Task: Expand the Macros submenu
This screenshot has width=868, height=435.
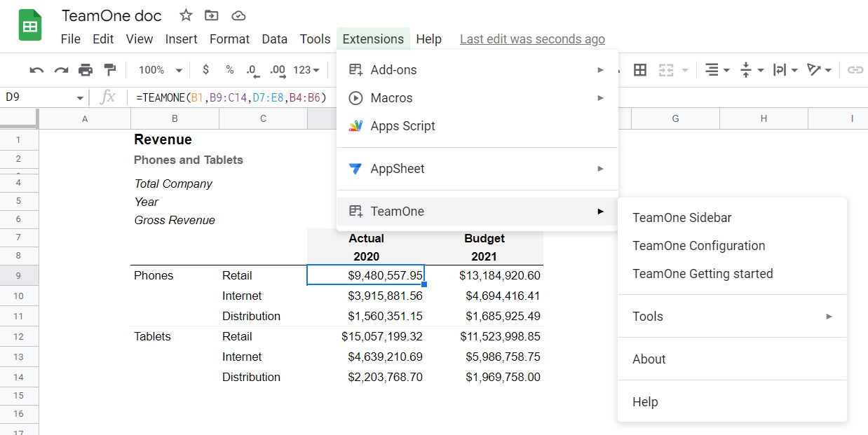Action: (x=477, y=98)
